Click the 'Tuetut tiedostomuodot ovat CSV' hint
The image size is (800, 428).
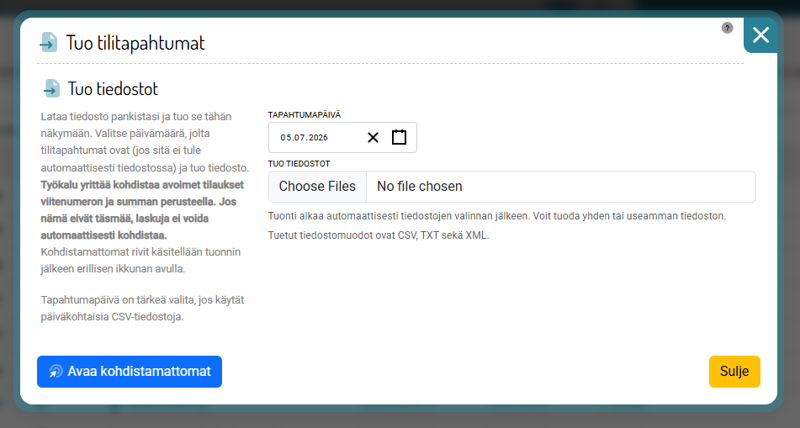coord(379,236)
